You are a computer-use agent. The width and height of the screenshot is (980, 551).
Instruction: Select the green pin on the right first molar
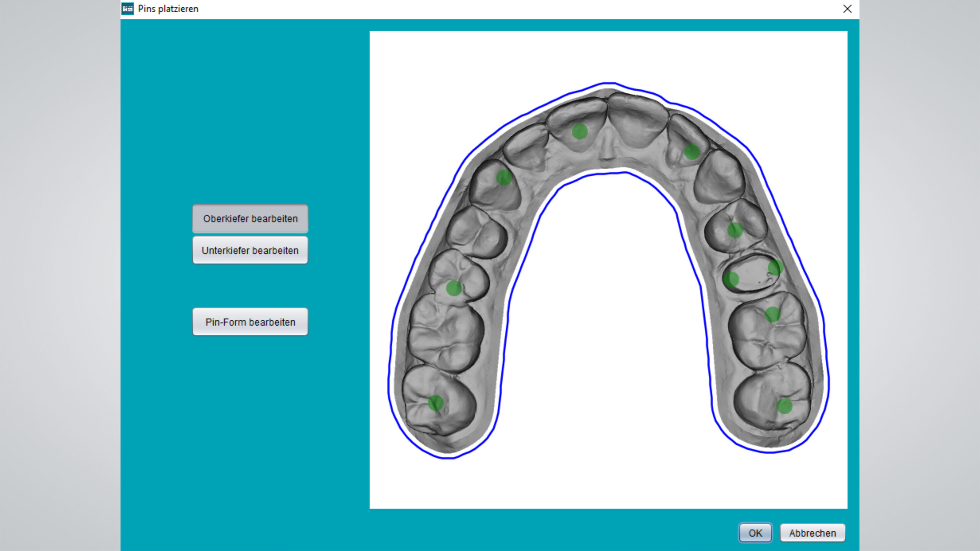[x=772, y=314]
